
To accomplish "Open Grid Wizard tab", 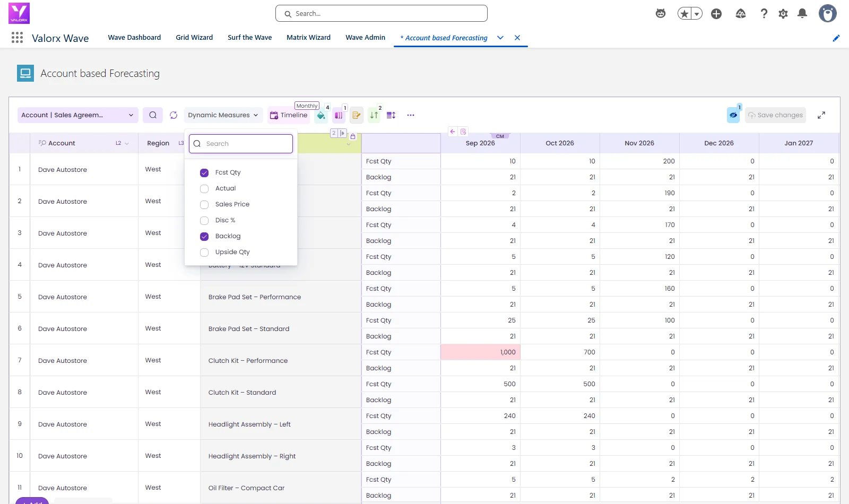I will (194, 38).
